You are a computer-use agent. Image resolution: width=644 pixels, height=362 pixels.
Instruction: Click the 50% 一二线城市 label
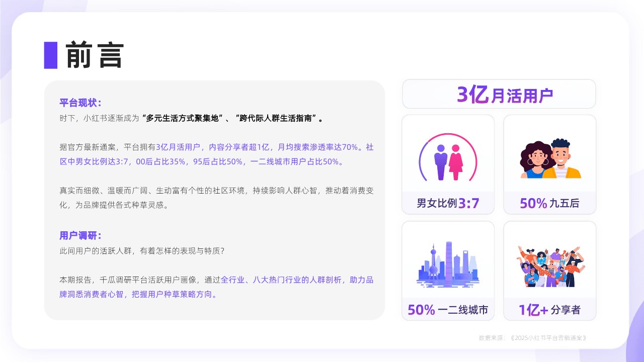[x=448, y=310]
